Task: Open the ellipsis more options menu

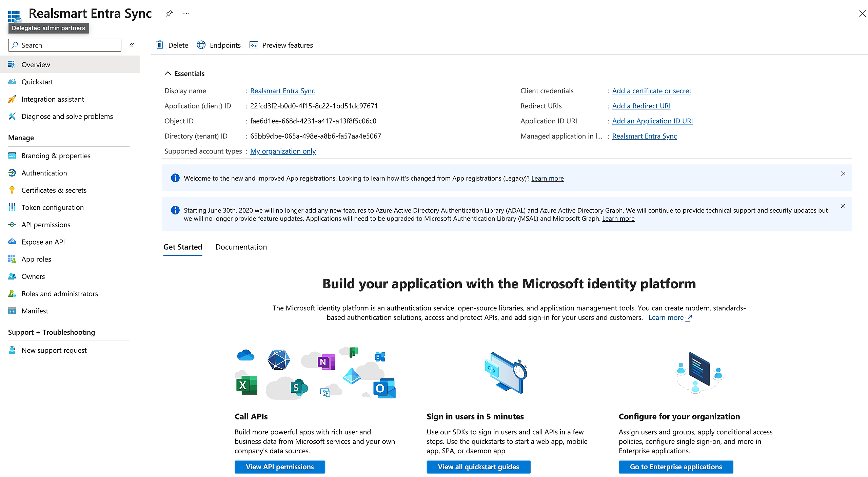Action: click(186, 14)
